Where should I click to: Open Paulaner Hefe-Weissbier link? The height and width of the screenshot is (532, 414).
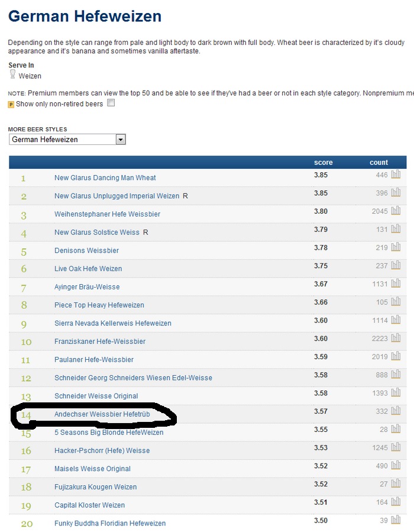point(94,360)
